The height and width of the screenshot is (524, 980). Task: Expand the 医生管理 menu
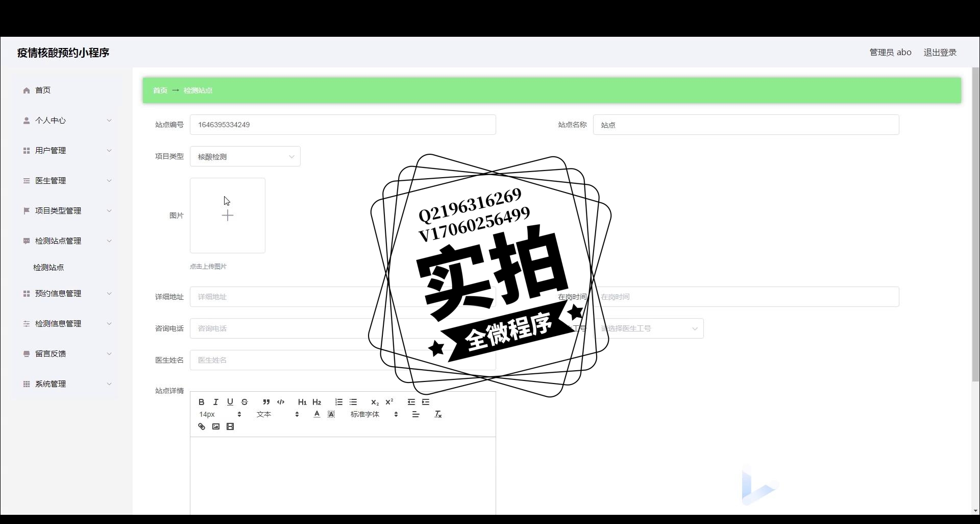[66, 180]
